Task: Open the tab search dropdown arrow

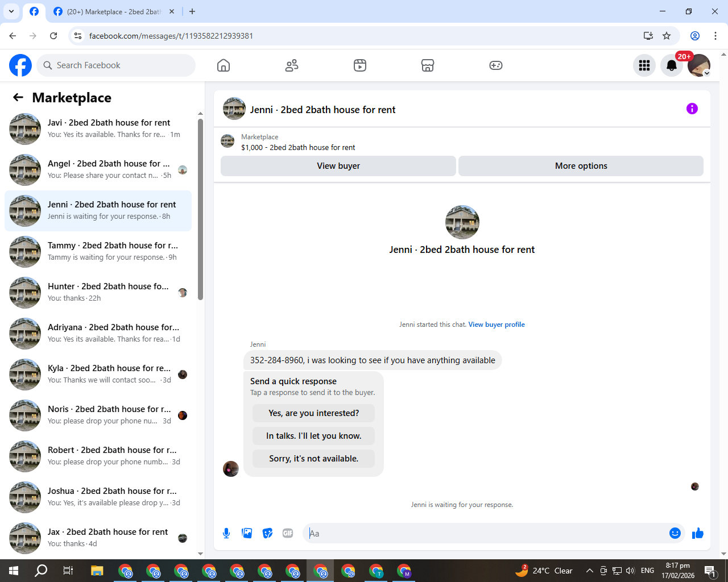Action: (x=11, y=11)
